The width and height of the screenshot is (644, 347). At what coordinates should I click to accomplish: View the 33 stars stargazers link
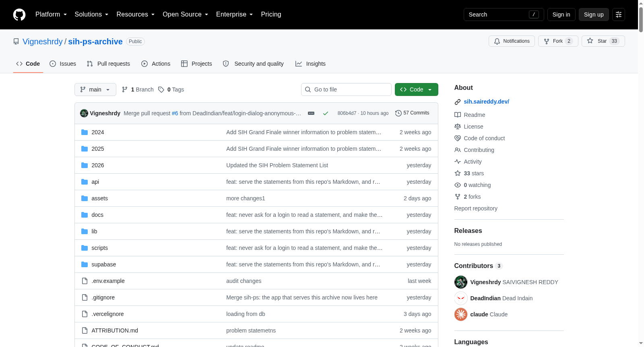click(x=469, y=173)
